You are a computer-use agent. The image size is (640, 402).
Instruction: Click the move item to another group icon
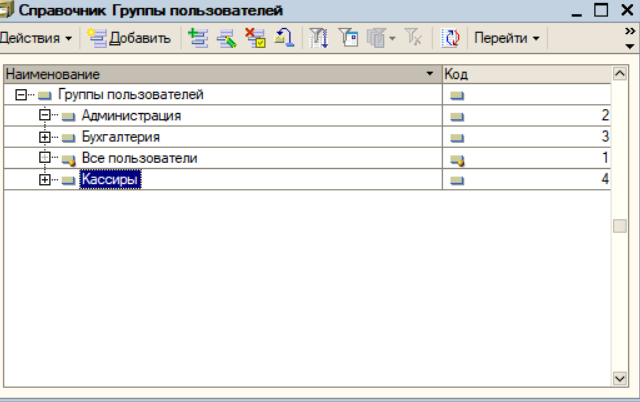point(284,38)
